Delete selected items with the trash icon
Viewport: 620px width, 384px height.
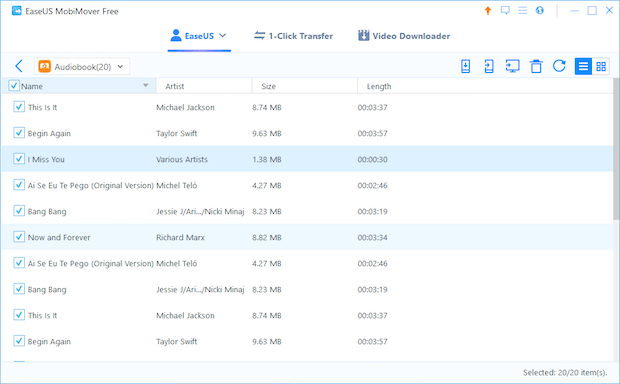pyautogui.click(x=536, y=66)
